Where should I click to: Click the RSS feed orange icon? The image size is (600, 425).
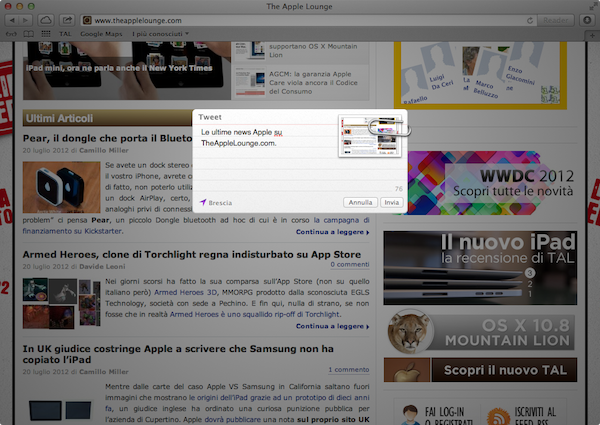[x=498, y=416]
